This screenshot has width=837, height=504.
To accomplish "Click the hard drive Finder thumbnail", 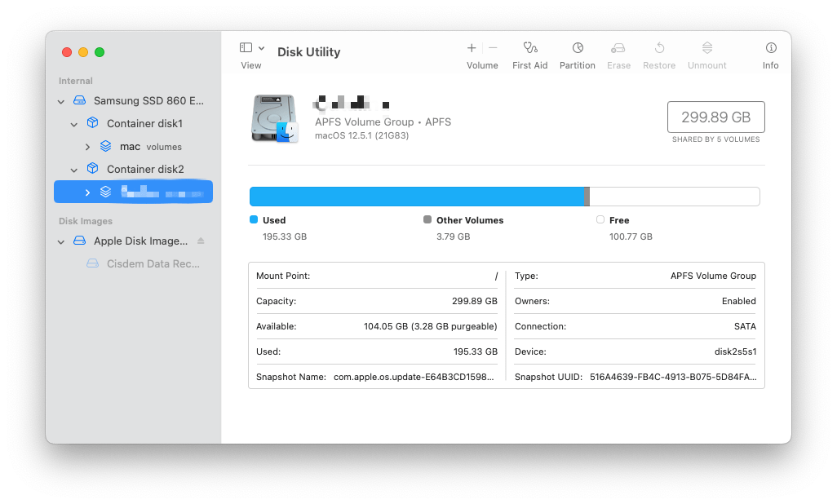I will 275,119.
